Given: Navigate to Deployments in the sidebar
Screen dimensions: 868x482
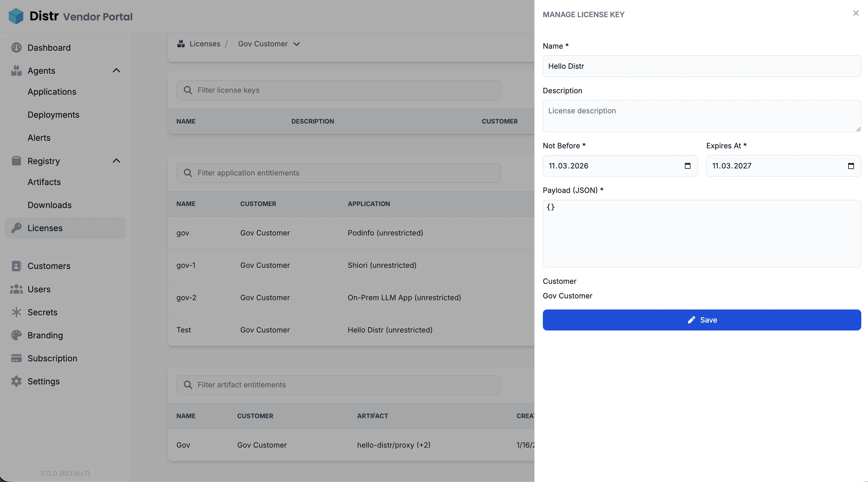Looking at the screenshot, I should 53,115.
